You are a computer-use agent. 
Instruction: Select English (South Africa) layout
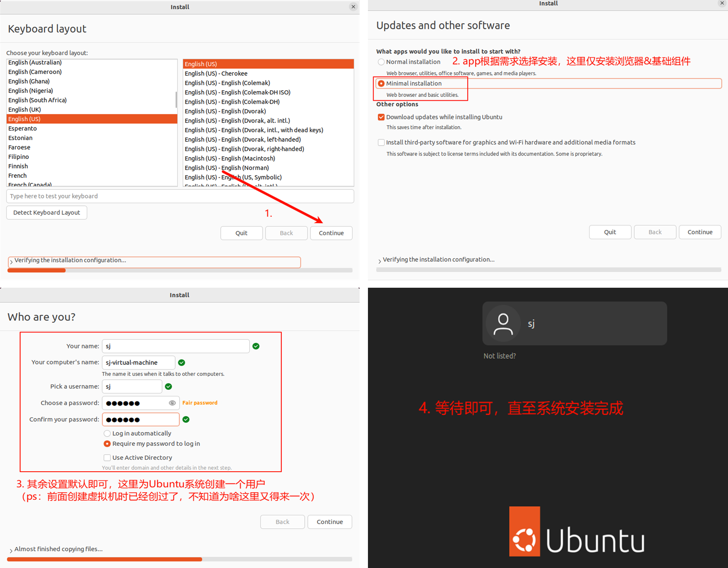[x=92, y=100]
